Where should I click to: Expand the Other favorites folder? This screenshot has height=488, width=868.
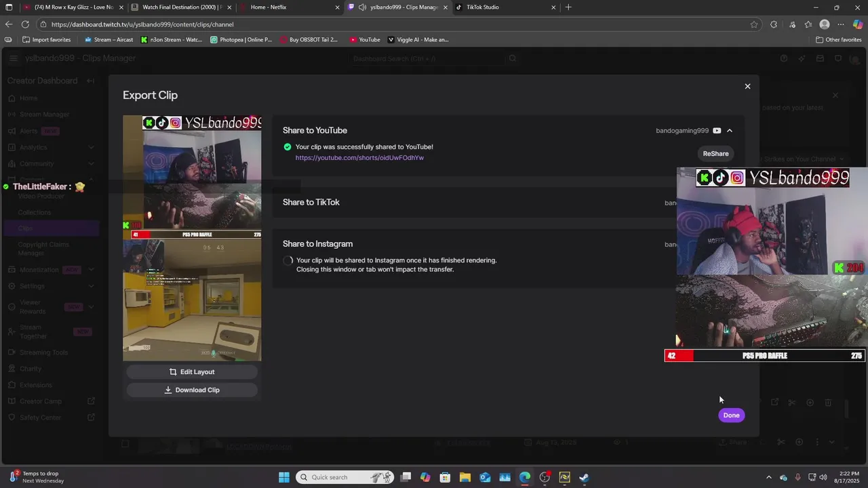839,40
